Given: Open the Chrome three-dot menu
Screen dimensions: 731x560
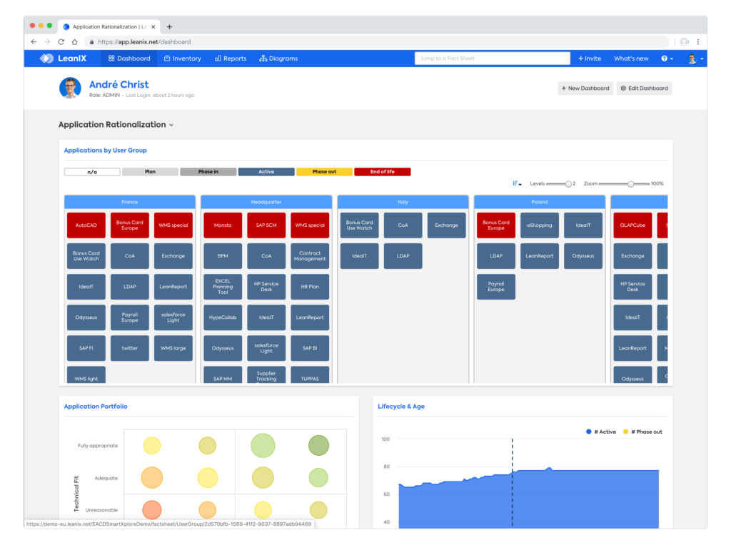Looking at the screenshot, I should [698, 42].
